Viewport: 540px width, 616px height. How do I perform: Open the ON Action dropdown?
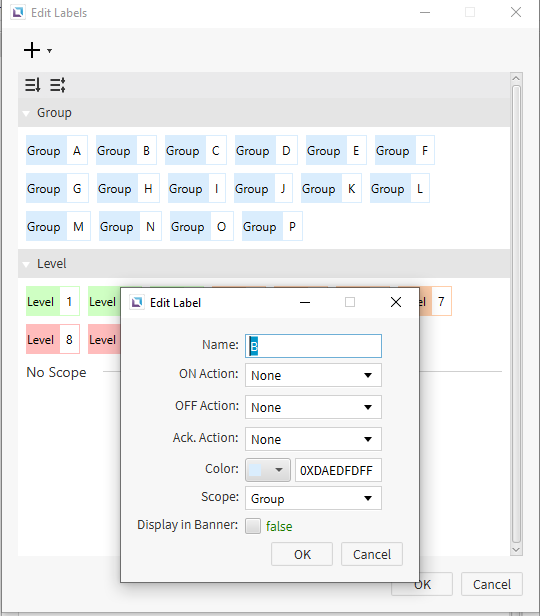click(x=313, y=375)
